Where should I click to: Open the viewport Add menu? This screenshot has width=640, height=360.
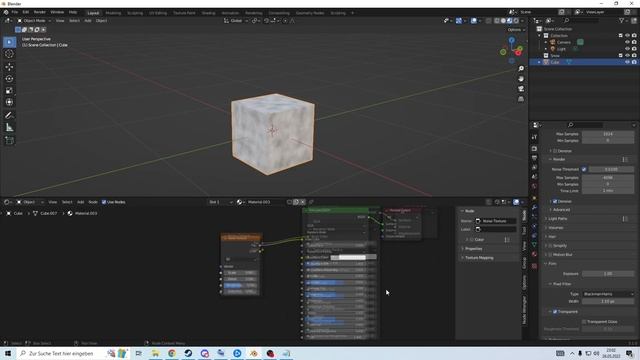[x=87, y=20]
